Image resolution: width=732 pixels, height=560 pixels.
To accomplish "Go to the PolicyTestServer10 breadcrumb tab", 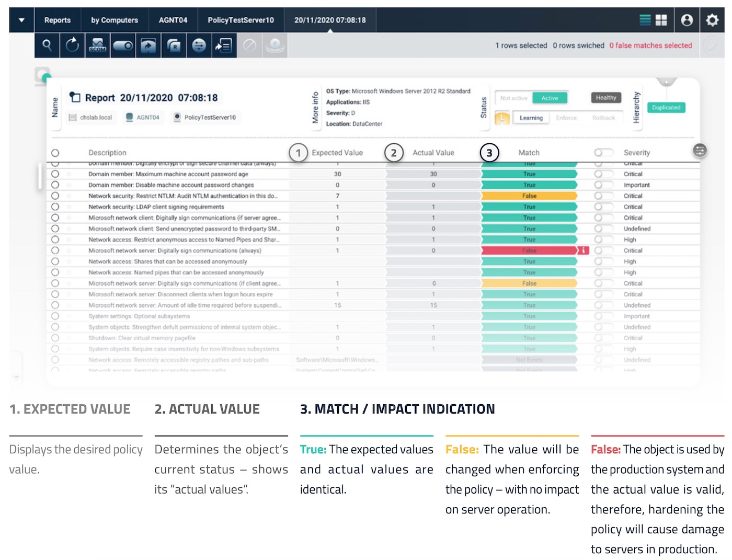I will 241,20.
